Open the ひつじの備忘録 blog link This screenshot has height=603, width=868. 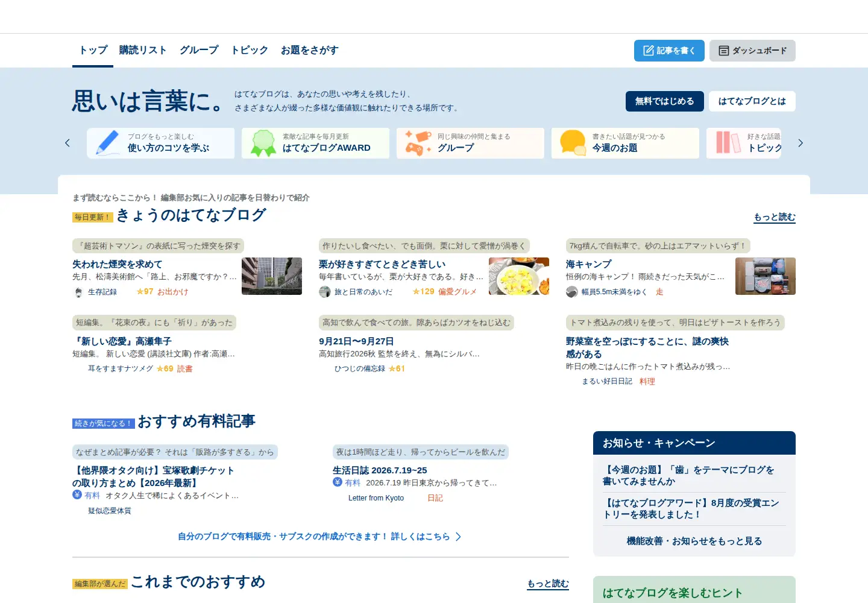pos(360,369)
